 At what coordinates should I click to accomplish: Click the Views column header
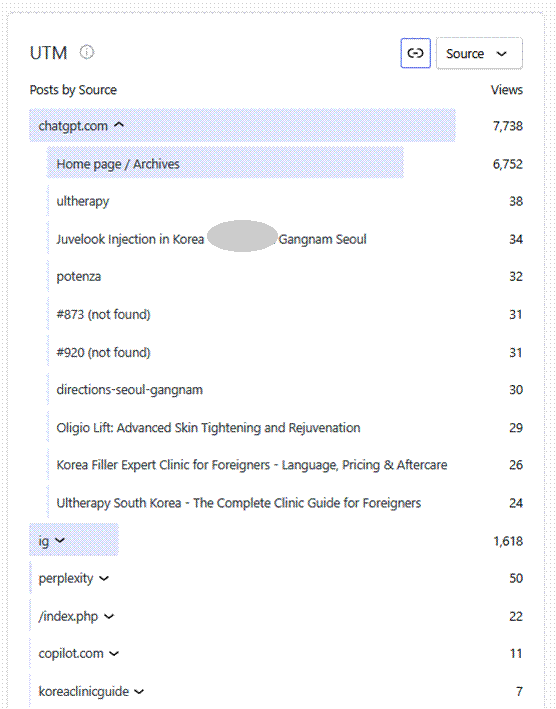click(507, 90)
